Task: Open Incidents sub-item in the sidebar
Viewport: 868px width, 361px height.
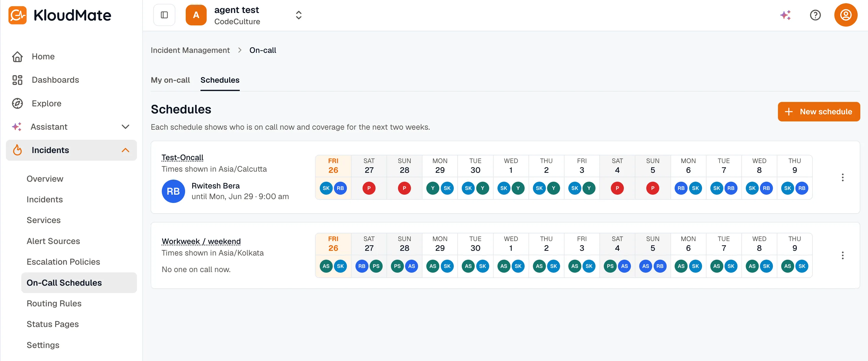Action: click(x=45, y=199)
